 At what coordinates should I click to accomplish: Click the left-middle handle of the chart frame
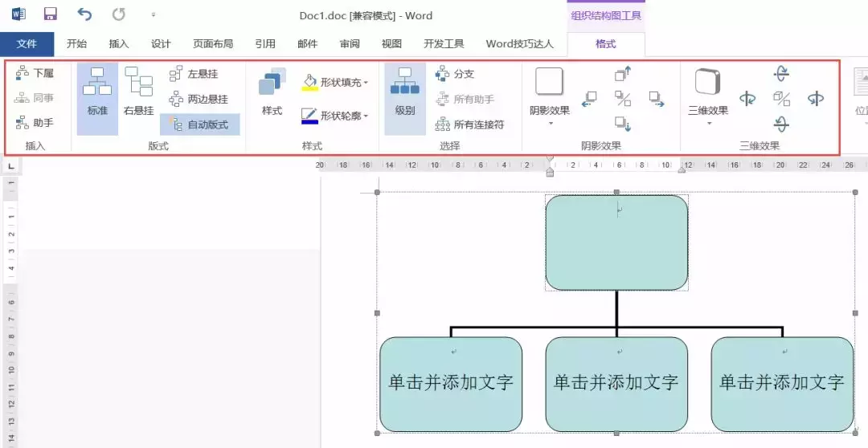pyautogui.click(x=378, y=313)
